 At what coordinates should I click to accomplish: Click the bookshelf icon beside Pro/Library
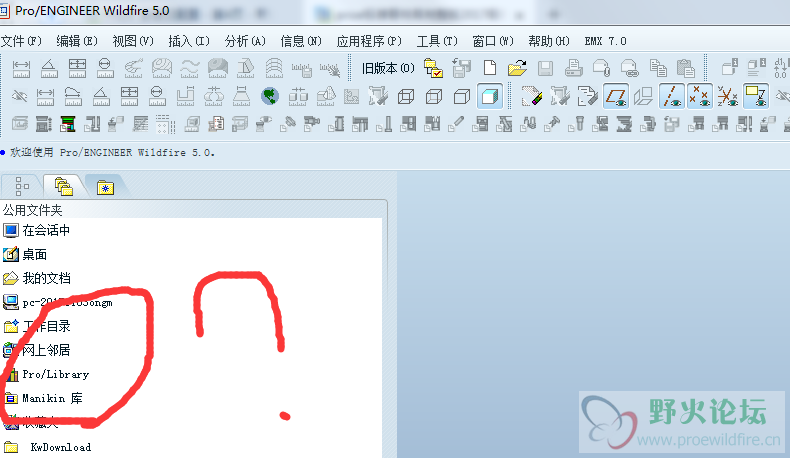tap(11, 374)
